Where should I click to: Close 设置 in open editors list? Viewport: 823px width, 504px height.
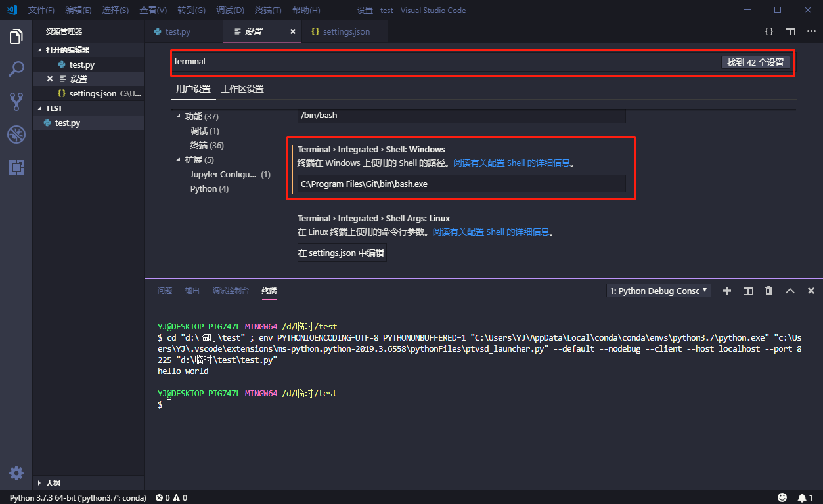pos(50,79)
